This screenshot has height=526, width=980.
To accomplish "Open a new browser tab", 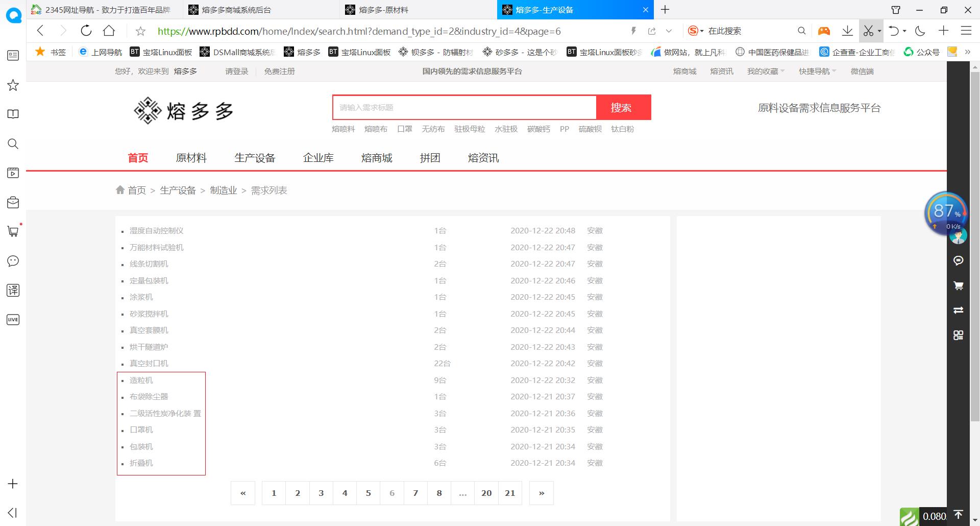I will tap(665, 10).
